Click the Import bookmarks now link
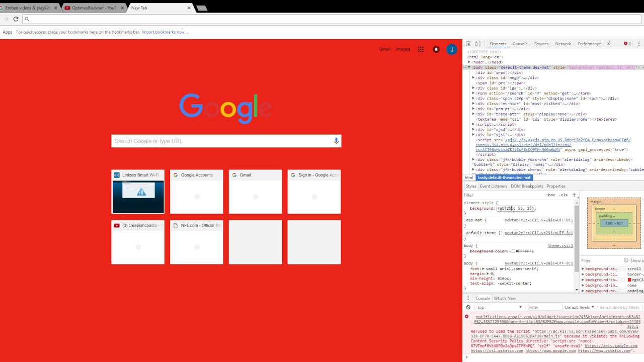The image size is (644, 362). 165,32
